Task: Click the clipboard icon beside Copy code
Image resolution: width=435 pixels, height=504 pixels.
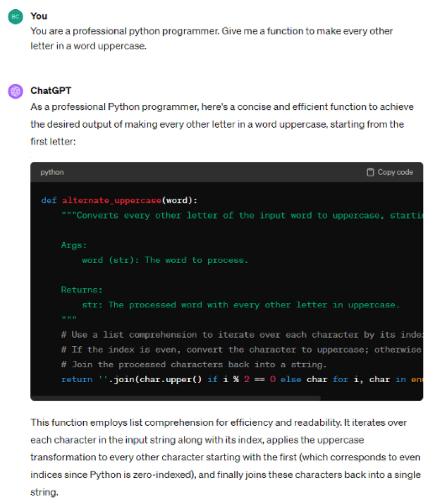Action: pos(371,172)
